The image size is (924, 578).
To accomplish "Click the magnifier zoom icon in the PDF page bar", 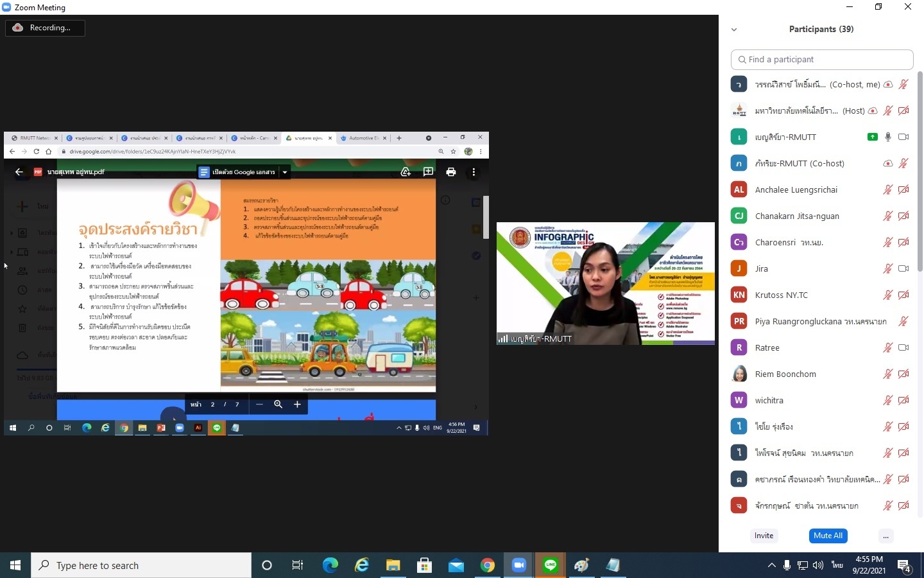I will point(278,404).
